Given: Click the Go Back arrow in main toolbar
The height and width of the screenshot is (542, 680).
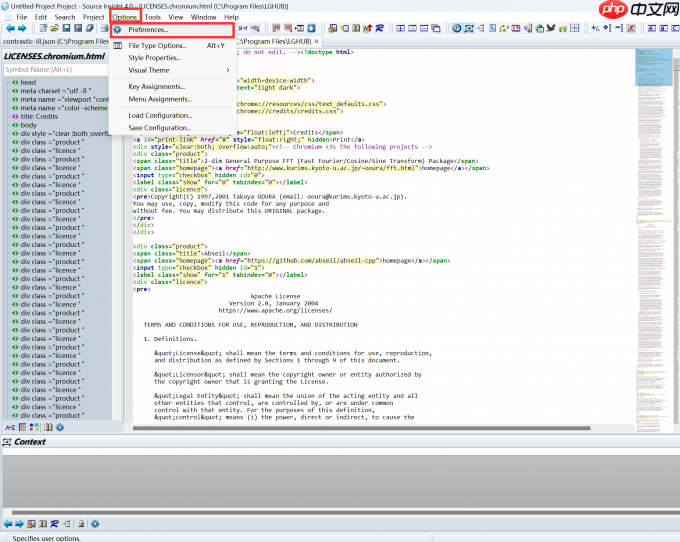Looking at the screenshot, I should (x=9, y=29).
